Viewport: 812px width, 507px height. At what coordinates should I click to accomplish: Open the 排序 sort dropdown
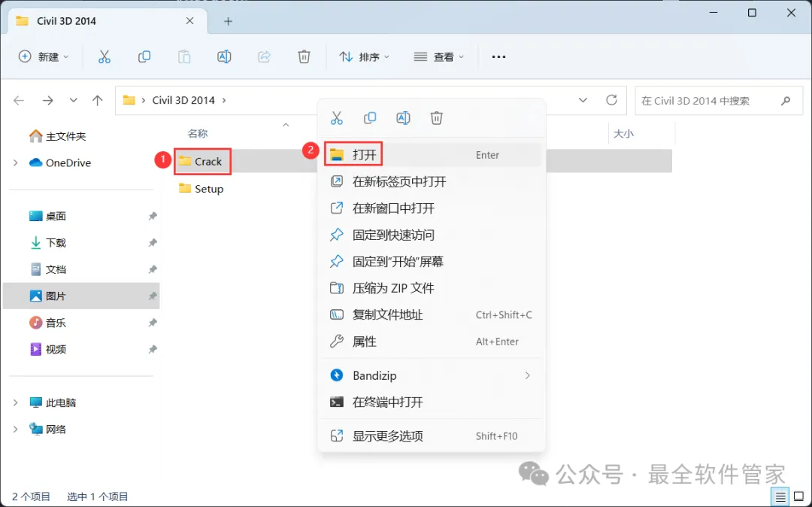pos(364,56)
